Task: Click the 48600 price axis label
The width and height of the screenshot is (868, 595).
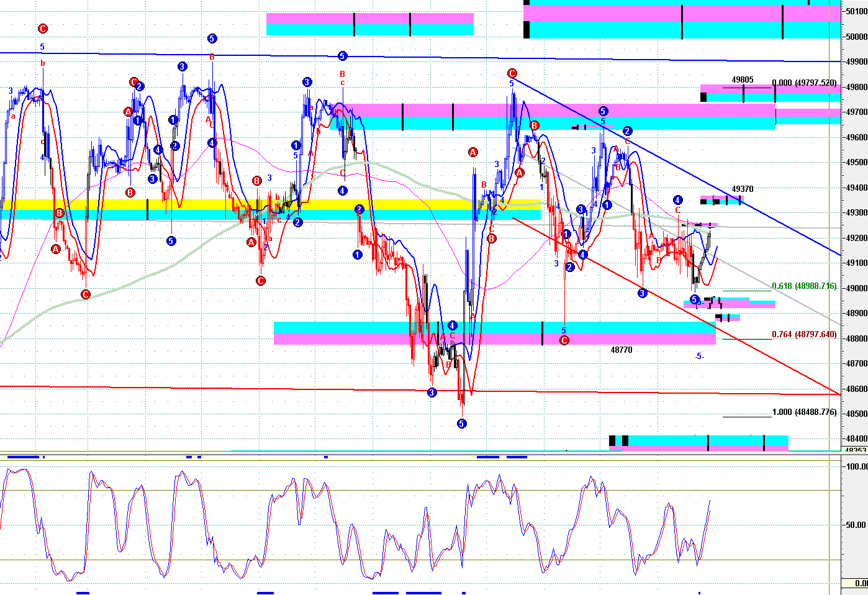Action: (857, 389)
